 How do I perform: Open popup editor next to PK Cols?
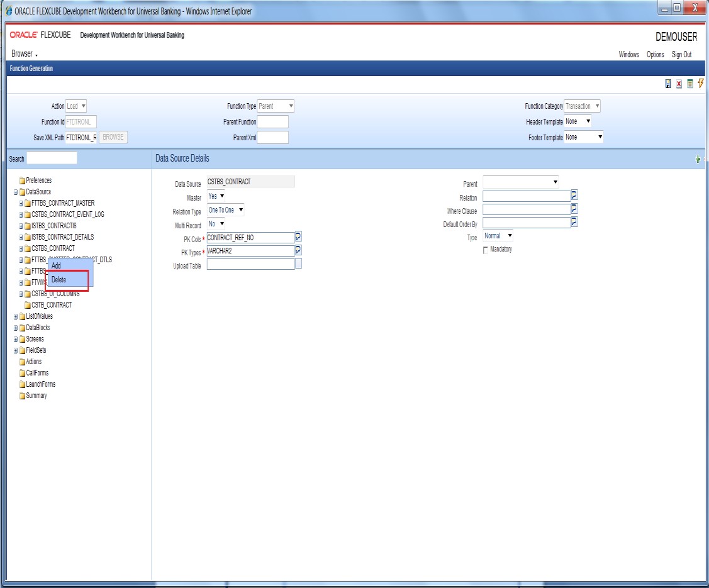(299, 236)
